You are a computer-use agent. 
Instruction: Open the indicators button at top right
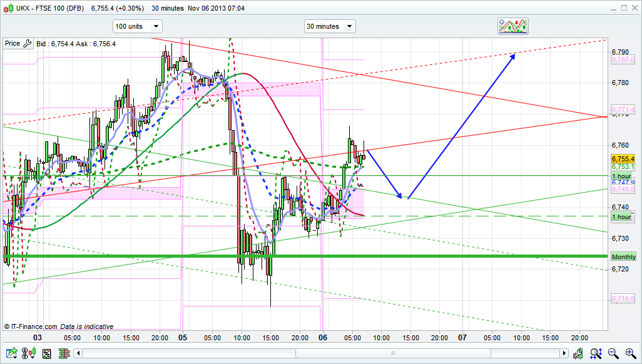[513, 26]
